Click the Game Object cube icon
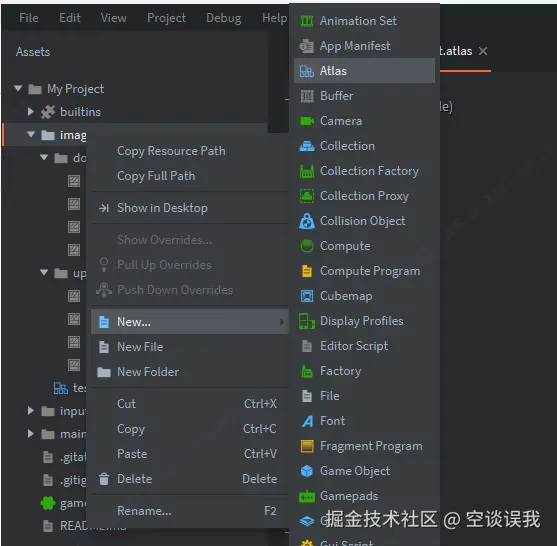This screenshot has height=546, width=557. (x=307, y=471)
